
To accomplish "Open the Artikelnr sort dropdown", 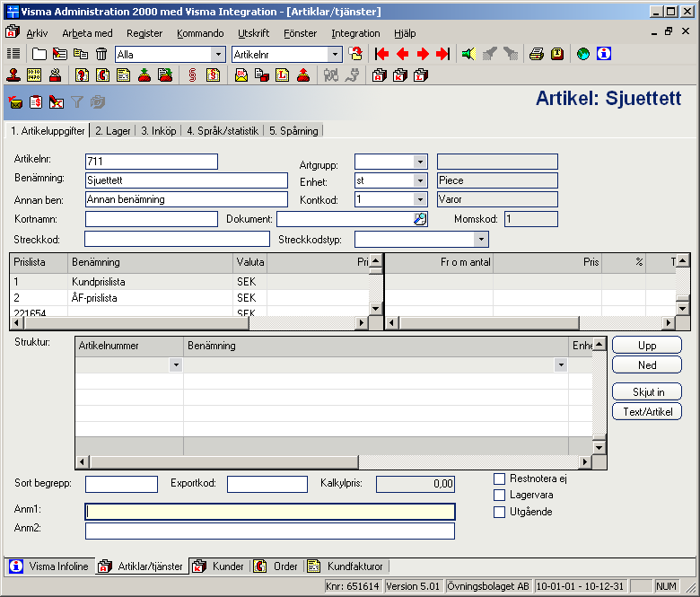I will click(335, 55).
